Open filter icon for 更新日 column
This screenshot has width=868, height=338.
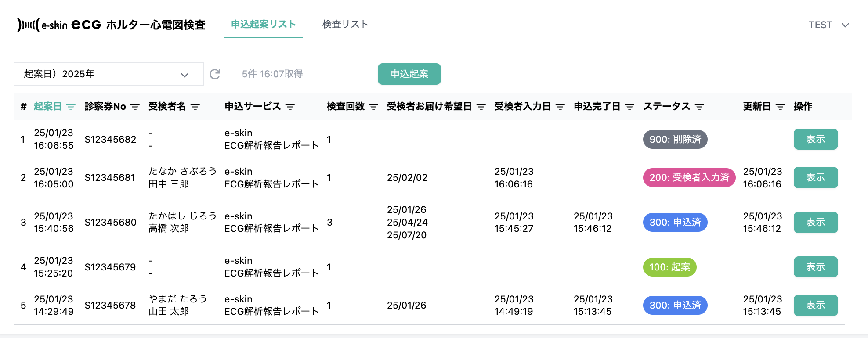[780, 107]
